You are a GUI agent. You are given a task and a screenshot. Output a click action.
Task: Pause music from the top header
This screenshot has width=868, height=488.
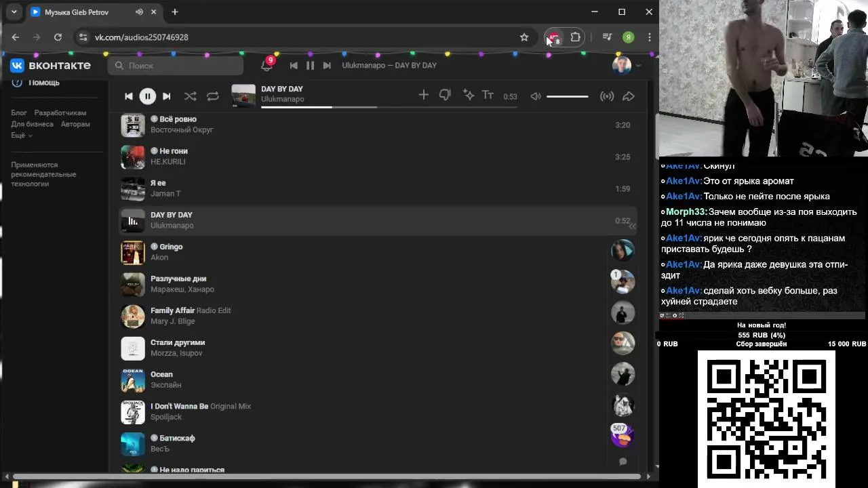pyautogui.click(x=310, y=65)
